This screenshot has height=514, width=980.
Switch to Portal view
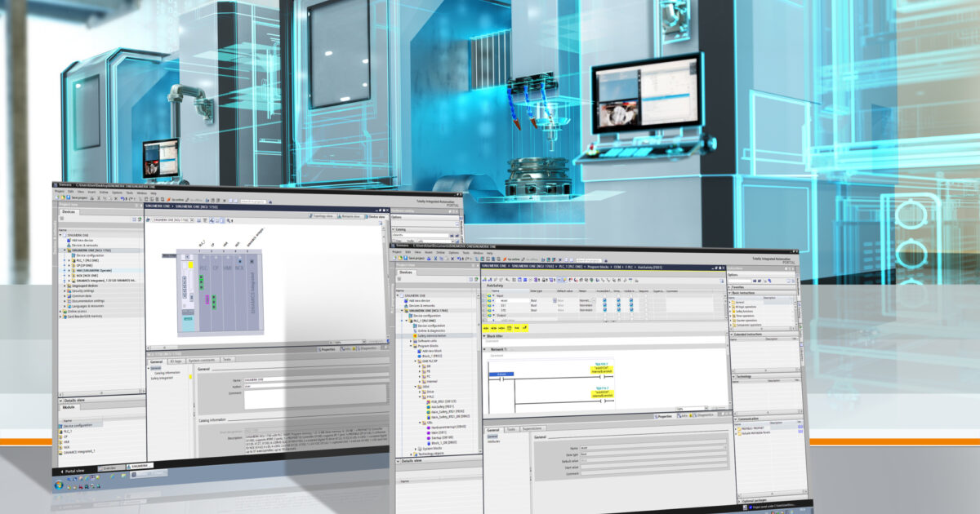tap(74, 471)
